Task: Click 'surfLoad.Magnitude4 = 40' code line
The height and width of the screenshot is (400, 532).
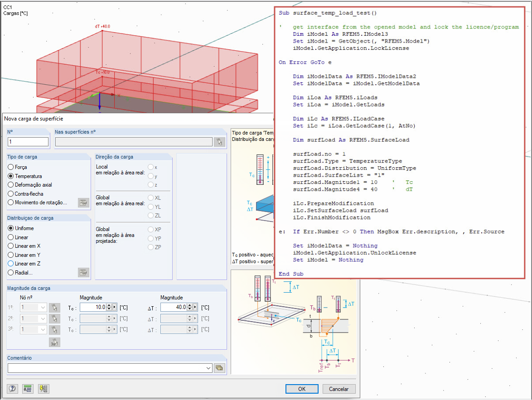Action: [335, 189]
